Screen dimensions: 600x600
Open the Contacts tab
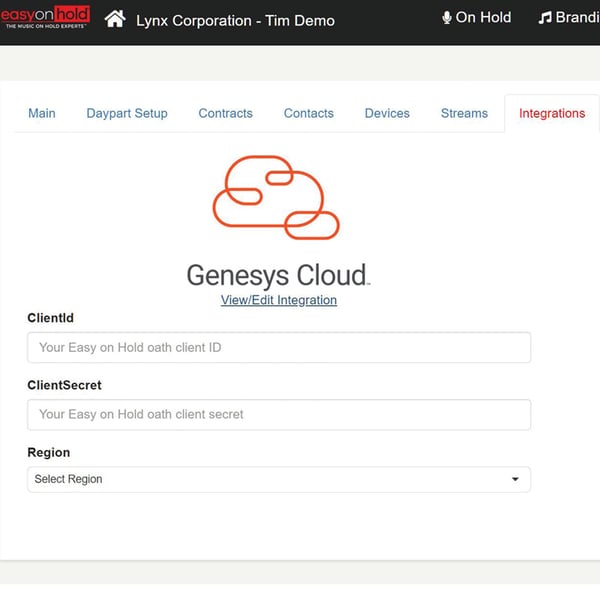pyautogui.click(x=309, y=113)
